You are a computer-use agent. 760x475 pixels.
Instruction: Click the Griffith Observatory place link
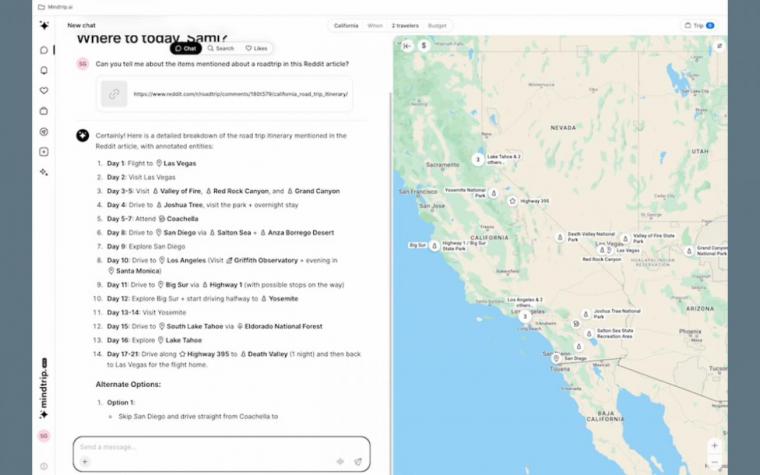point(262,260)
